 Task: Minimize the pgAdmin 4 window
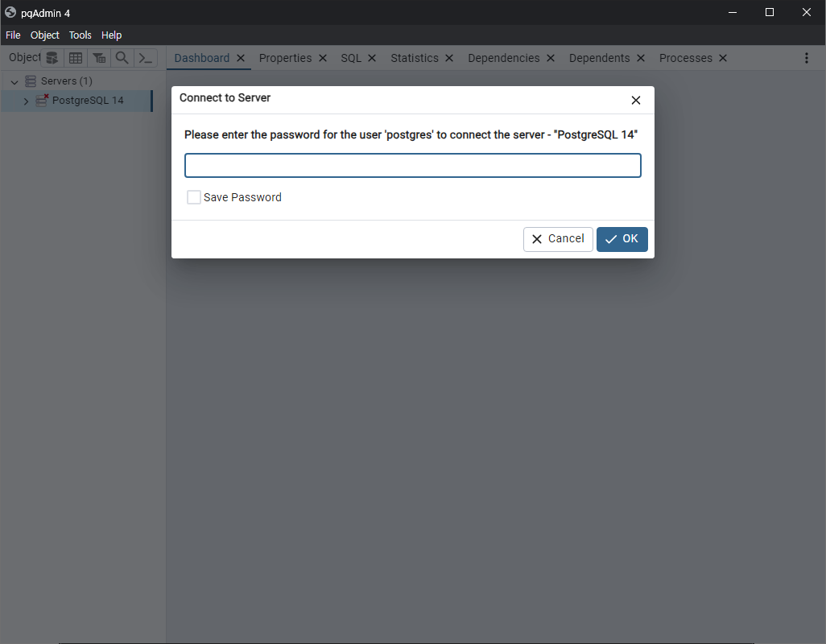[x=733, y=12]
